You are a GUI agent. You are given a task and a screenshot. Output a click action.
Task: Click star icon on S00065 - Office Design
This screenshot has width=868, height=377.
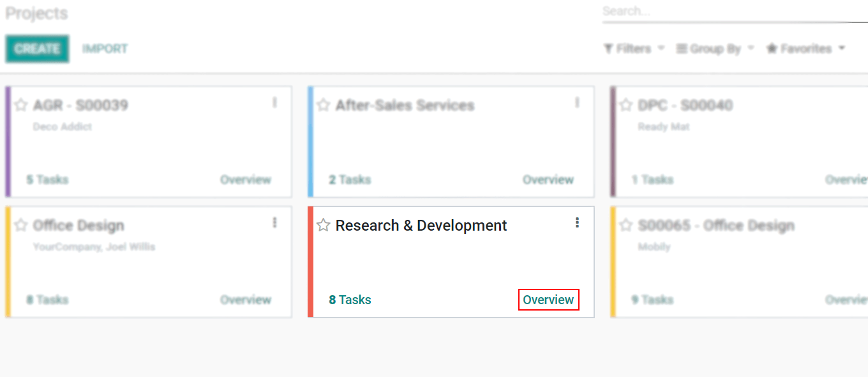coord(626,226)
